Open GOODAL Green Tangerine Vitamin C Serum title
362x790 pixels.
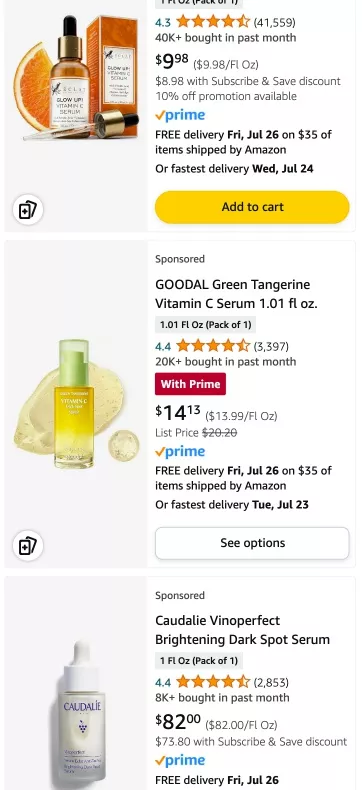tap(236, 294)
